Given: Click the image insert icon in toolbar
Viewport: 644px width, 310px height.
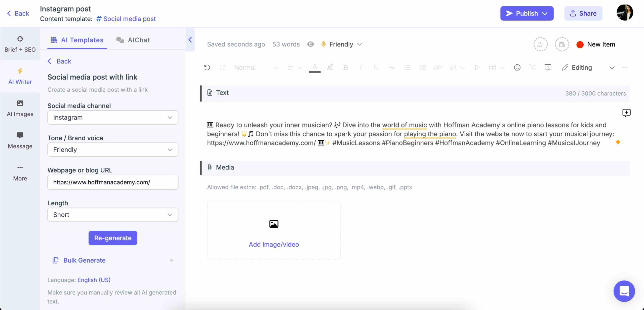Looking at the screenshot, I should point(453,68).
